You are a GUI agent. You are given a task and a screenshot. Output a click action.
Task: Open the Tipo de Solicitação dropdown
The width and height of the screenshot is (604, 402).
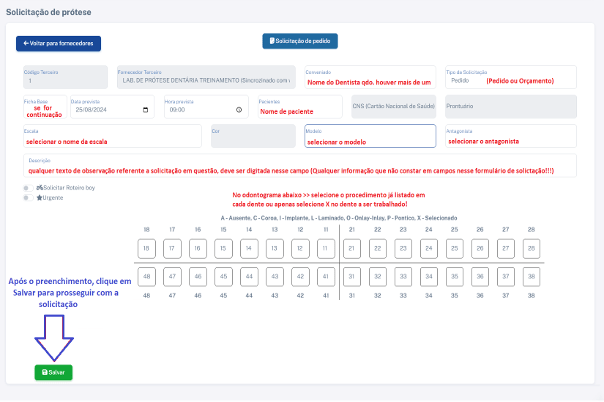(x=511, y=77)
